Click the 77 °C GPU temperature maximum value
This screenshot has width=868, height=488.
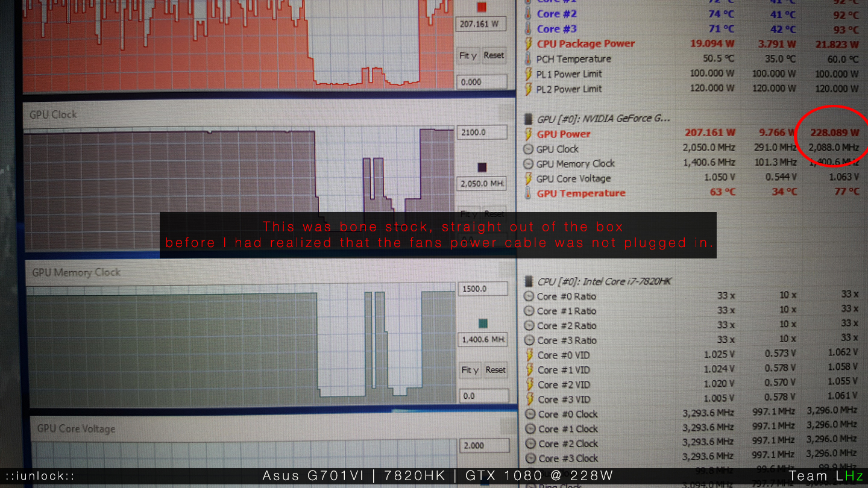click(x=847, y=192)
